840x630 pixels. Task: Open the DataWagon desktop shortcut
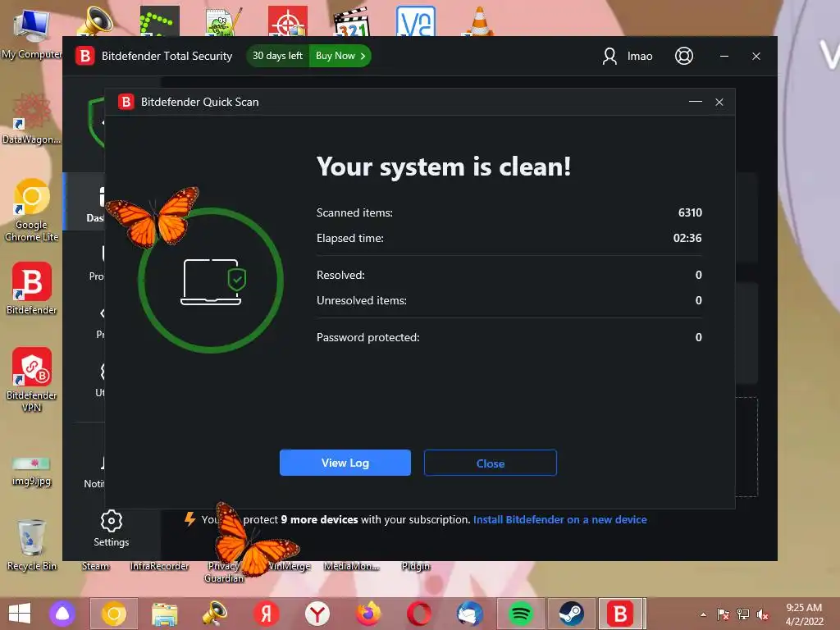click(x=31, y=119)
